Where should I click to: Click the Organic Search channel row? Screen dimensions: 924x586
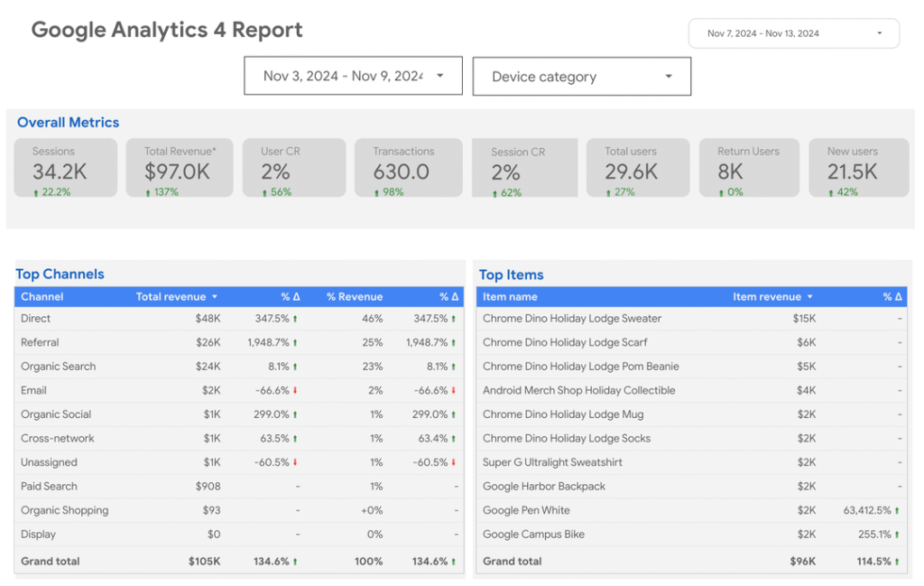(x=59, y=367)
